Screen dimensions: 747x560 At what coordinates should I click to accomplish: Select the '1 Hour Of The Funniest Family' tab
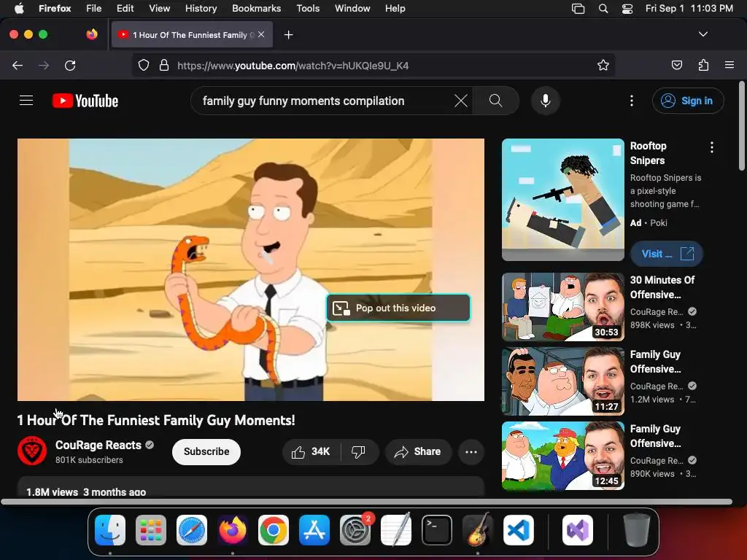click(192, 34)
